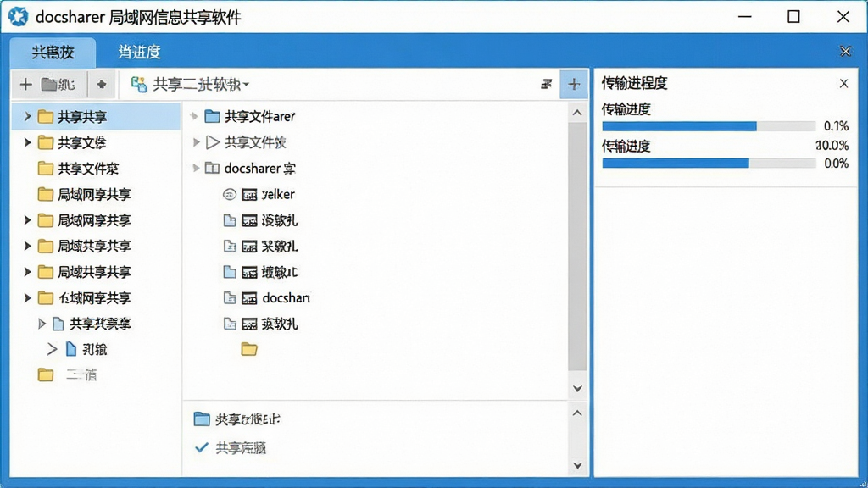
Task: Expand the chevron before the blue document in the left tree
Action: pyautogui.click(x=52, y=349)
